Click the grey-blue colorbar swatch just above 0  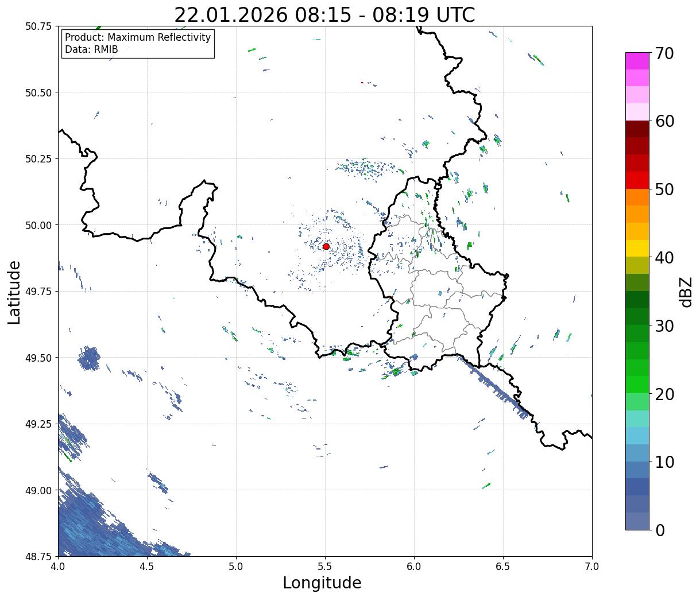tap(637, 521)
